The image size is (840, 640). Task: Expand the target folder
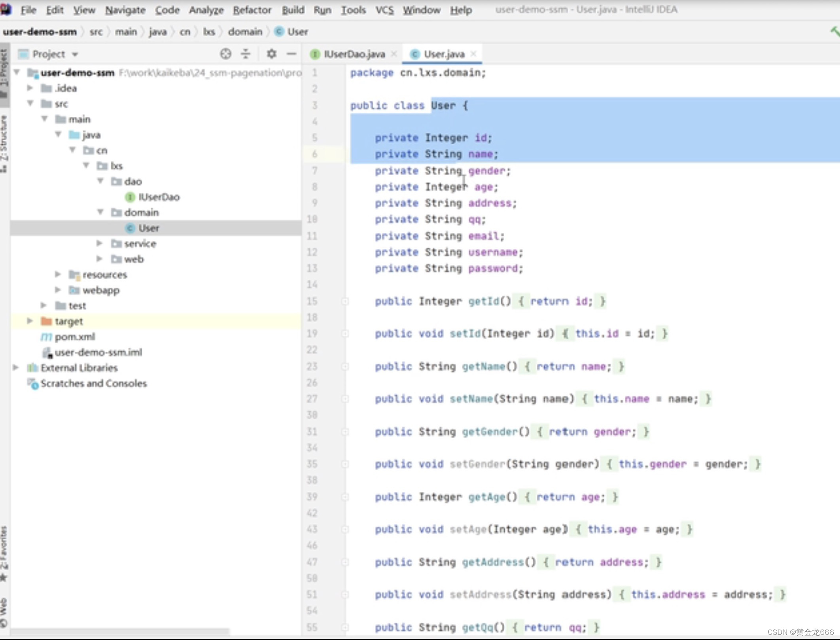(30, 321)
